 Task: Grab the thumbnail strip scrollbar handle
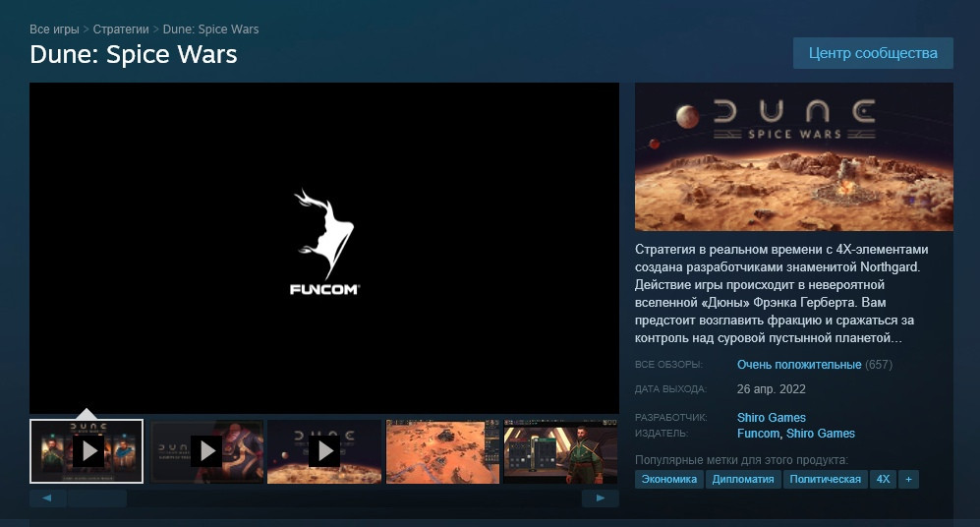pos(97,498)
